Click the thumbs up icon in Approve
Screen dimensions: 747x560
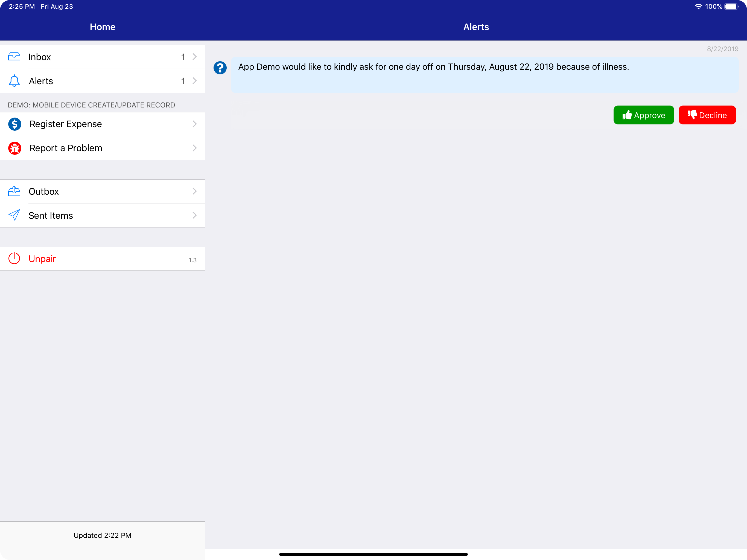[627, 115]
